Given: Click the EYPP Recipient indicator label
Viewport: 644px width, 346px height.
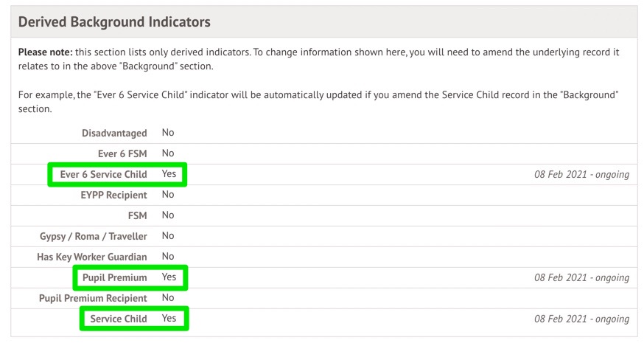Looking at the screenshot, I should 113,195.
